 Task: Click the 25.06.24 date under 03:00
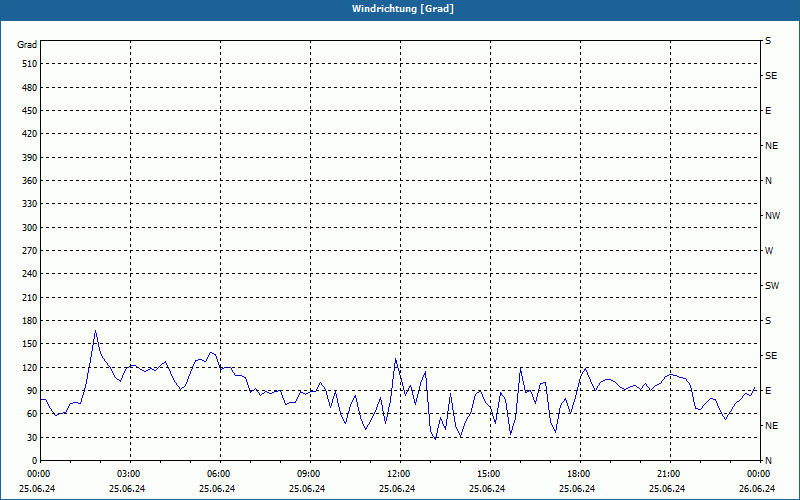(127, 489)
